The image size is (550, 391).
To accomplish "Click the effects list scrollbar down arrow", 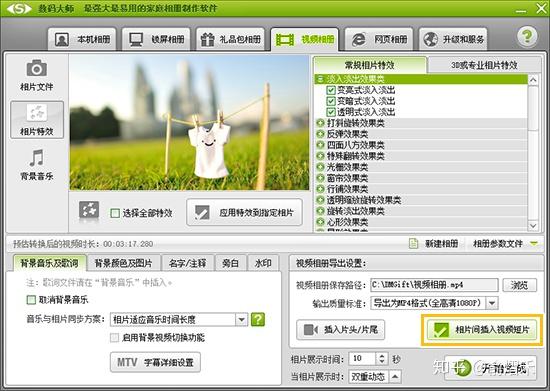I will coord(533,225).
